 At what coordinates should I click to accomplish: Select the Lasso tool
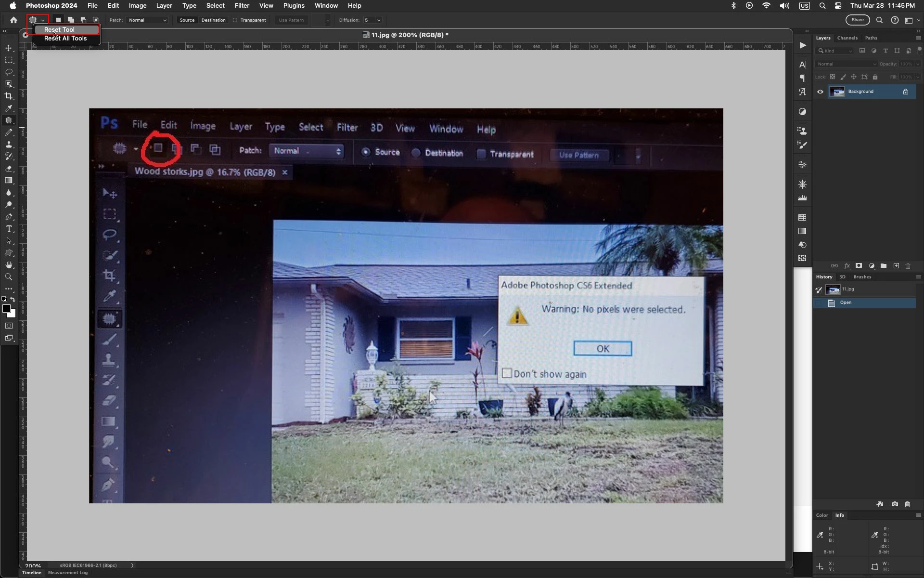[x=9, y=72]
